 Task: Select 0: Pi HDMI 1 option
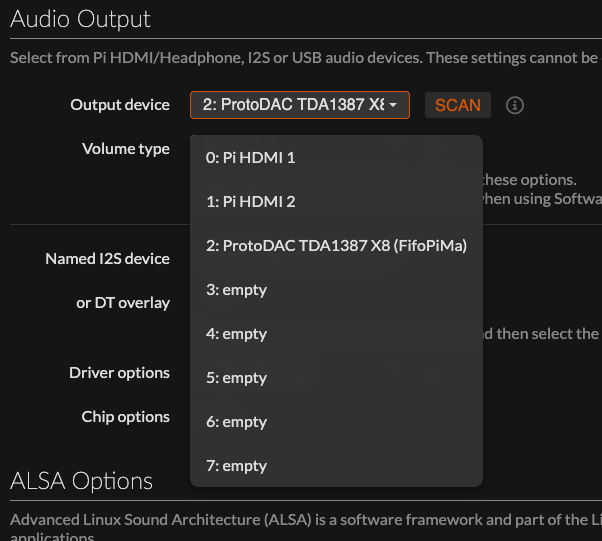[x=336, y=158]
